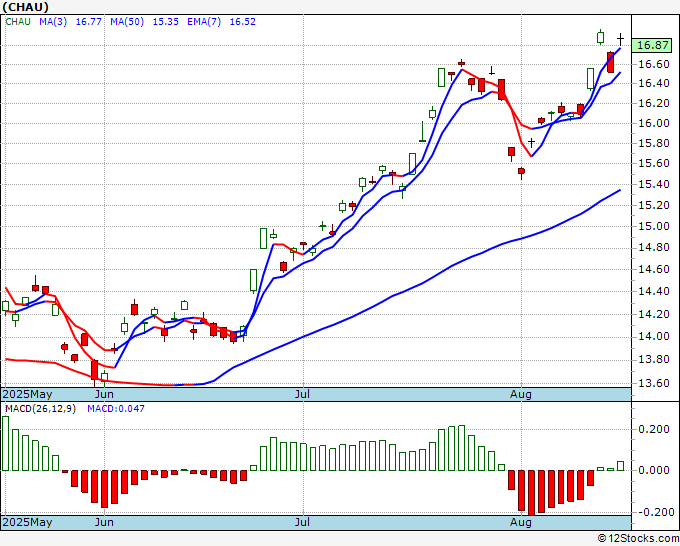Click the 14.60 price axis label
Image resolution: width=680 pixels, height=546 pixels.
[654, 269]
